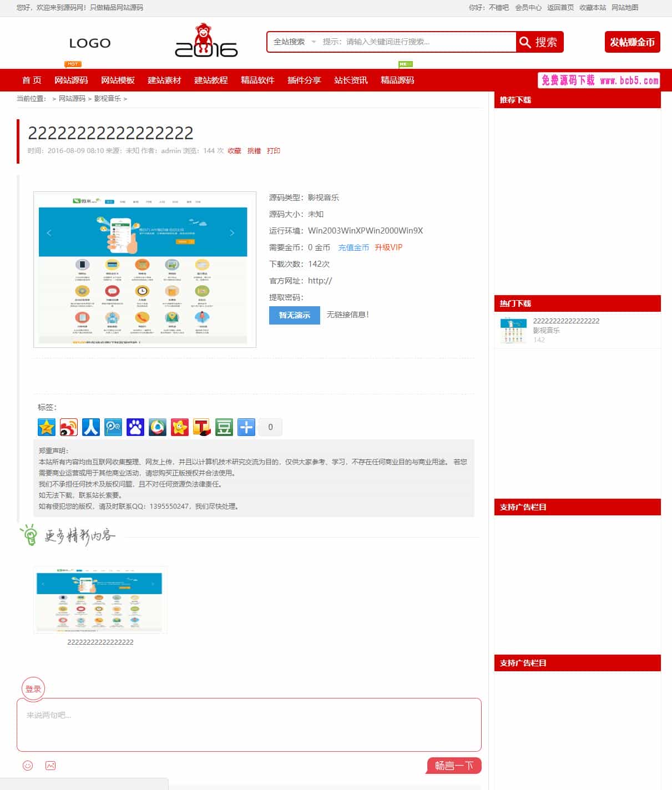The width and height of the screenshot is (672, 790).
Task: Focus the keyword search input field
Action: click(417, 42)
